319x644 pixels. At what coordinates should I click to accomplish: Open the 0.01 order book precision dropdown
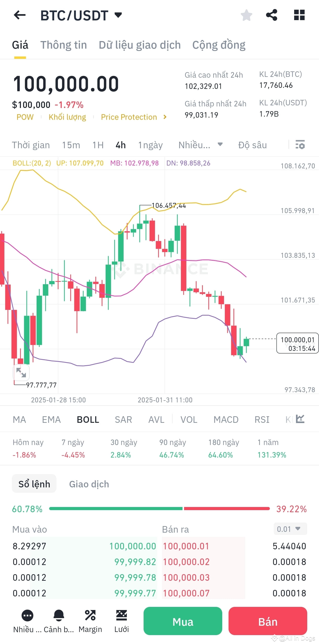coord(290,529)
